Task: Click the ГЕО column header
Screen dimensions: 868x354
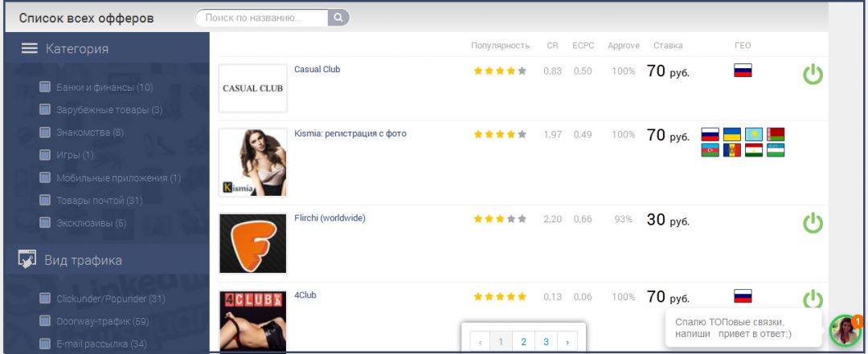Action: (x=743, y=46)
